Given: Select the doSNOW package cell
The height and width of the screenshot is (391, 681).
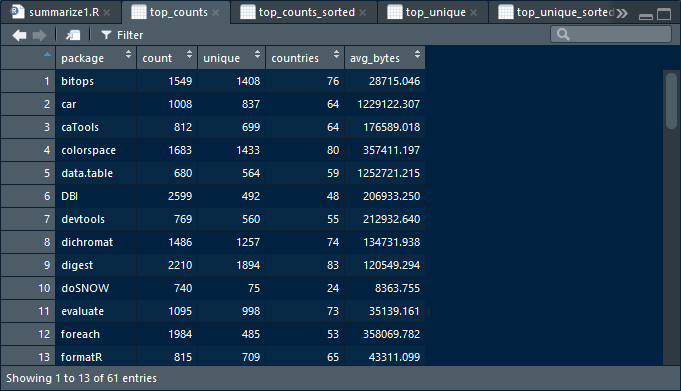Looking at the screenshot, I should pyautogui.click(x=96, y=288).
